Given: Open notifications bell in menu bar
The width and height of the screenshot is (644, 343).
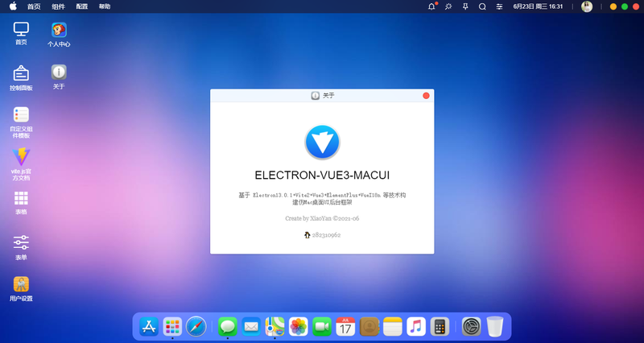Looking at the screenshot, I should pyautogui.click(x=431, y=6).
